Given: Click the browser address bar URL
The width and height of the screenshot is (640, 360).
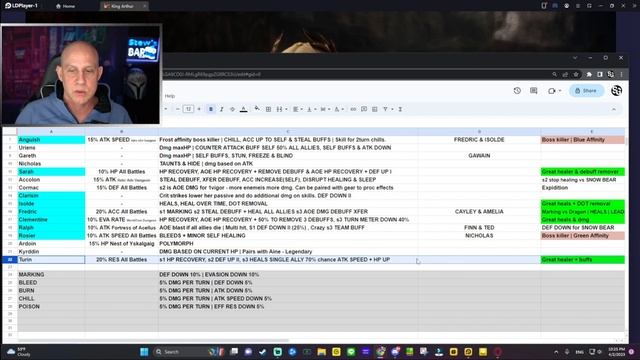Looking at the screenshot, I should (x=212, y=74).
